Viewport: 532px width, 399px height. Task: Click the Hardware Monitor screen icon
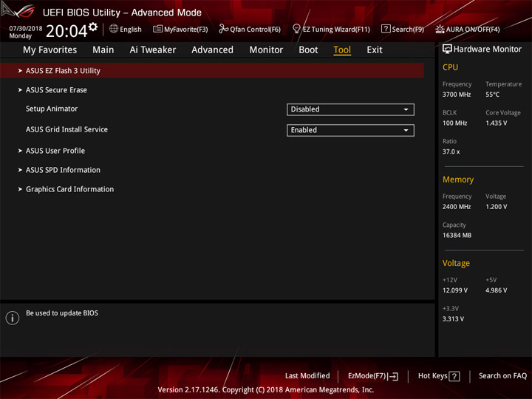(447, 50)
